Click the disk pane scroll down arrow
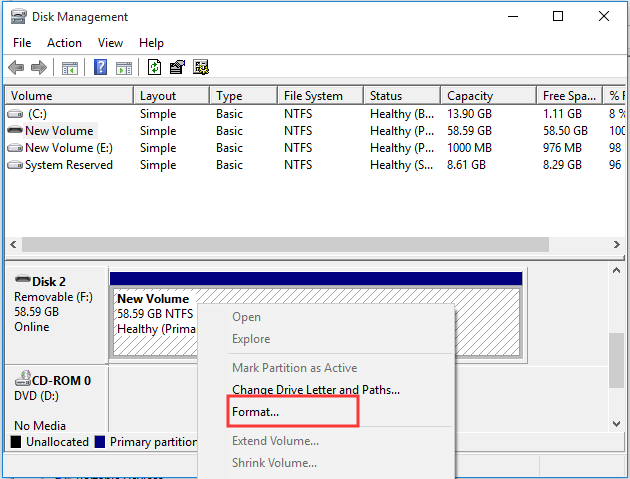The image size is (630, 479). 616,424
